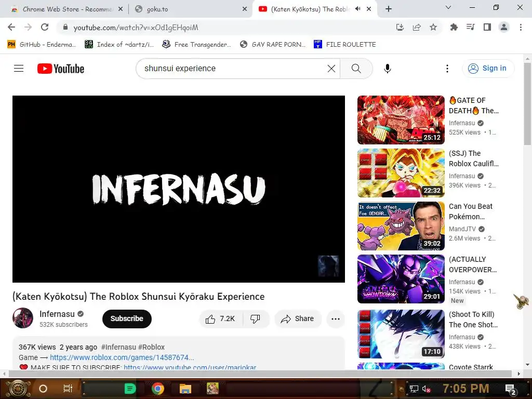Go back with browser back arrow
The width and height of the screenshot is (532, 399).
point(11,27)
